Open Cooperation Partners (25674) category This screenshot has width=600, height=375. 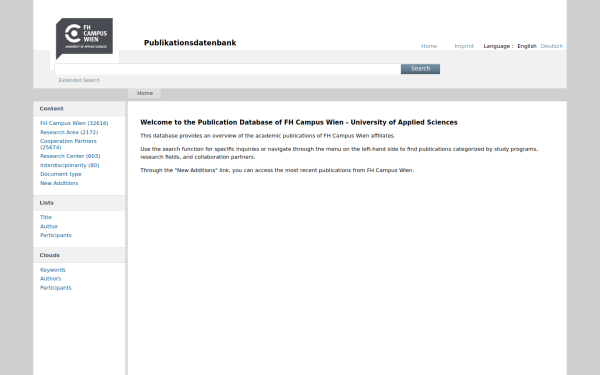[68, 144]
